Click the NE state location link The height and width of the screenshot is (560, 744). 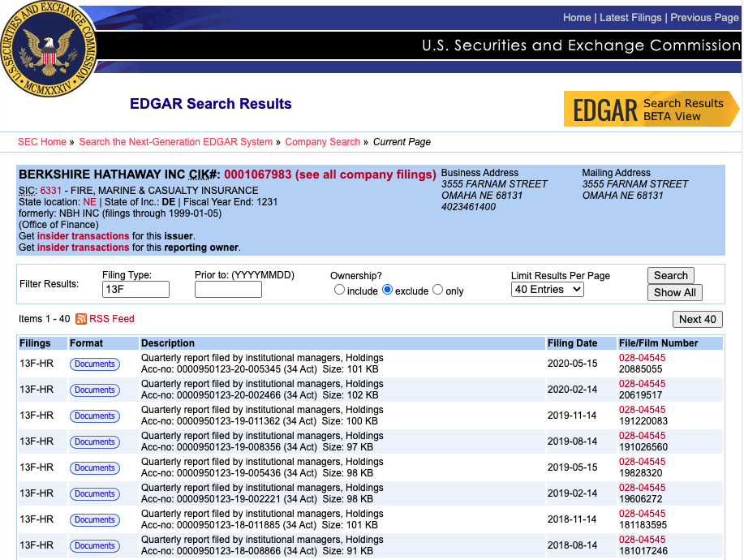90,202
